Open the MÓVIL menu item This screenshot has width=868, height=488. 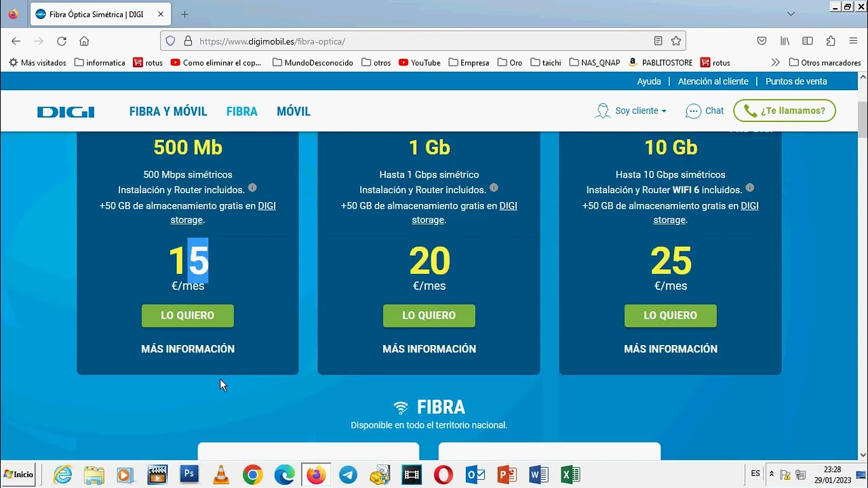294,112
